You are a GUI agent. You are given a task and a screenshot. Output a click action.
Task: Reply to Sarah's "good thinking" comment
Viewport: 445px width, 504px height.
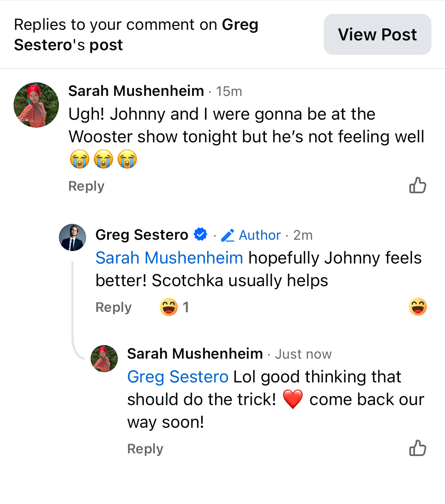tap(145, 449)
